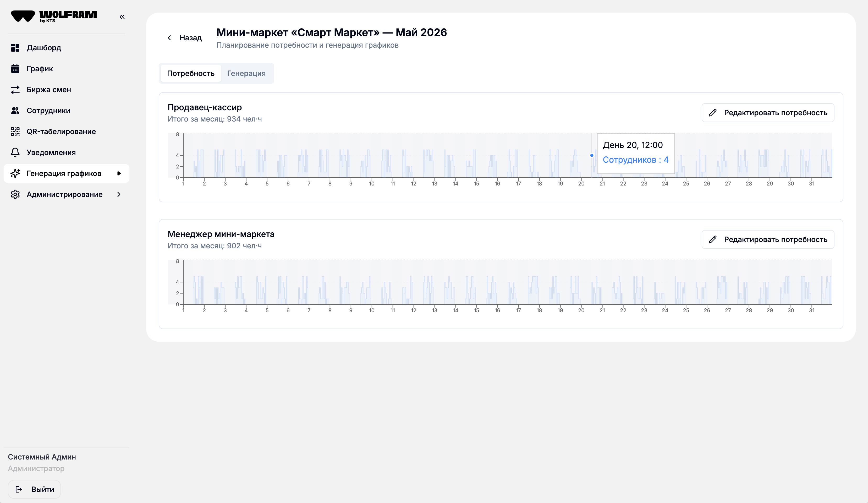Expand the Генерация графиков submenu arrow

tap(119, 173)
